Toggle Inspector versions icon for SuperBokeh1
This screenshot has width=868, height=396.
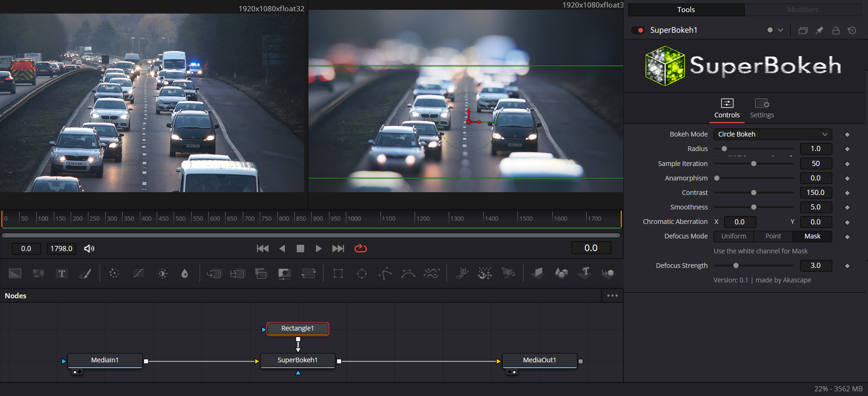(803, 30)
